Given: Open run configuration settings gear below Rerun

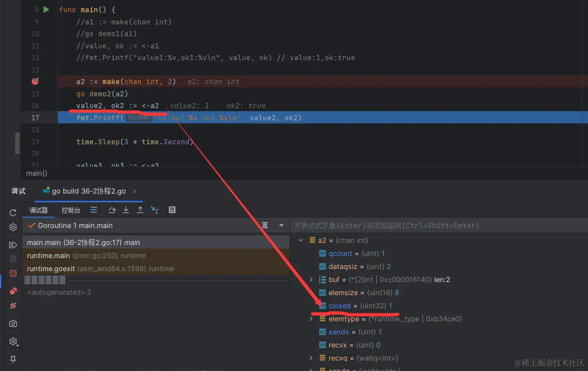Looking at the screenshot, I should tap(13, 227).
